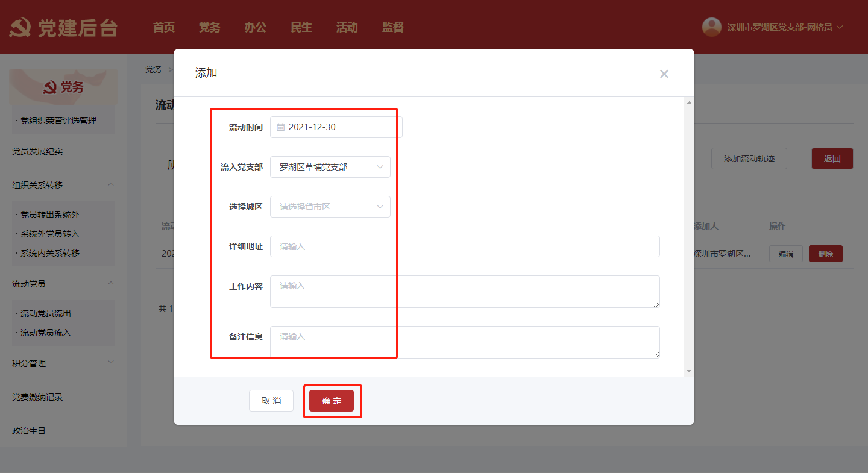Viewport: 868px width, 473px height.
Task: Click scrollbar down arrow in dialog
Action: (x=689, y=371)
